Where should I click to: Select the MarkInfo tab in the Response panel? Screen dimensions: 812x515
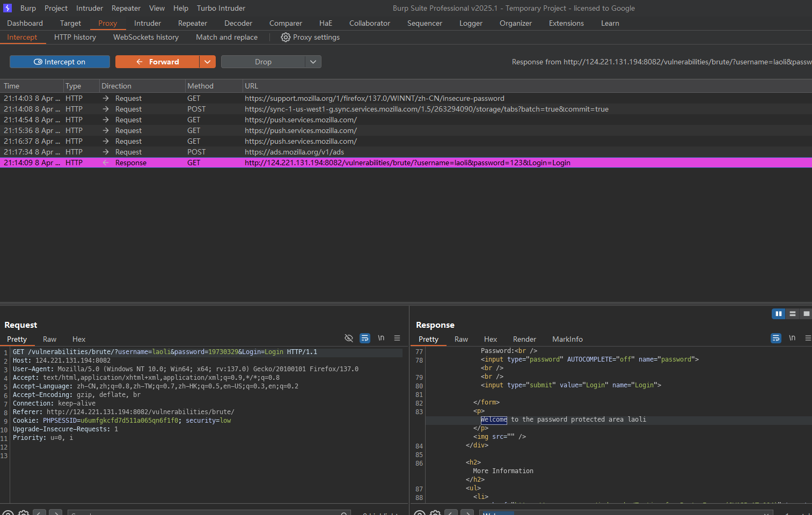coord(567,339)
